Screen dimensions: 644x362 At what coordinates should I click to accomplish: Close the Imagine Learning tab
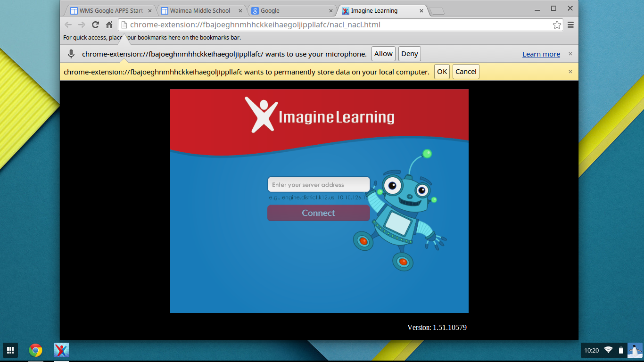(421, 11)
